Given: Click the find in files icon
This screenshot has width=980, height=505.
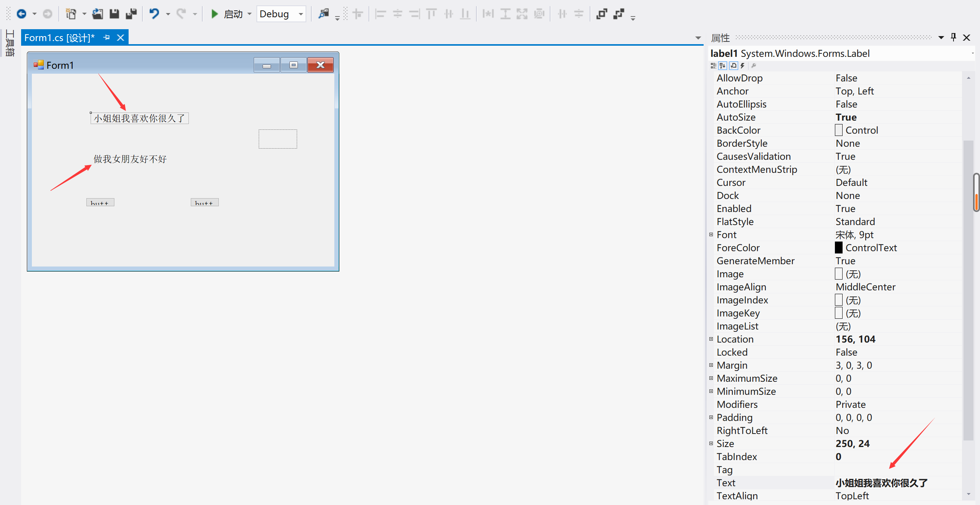Looking at the screenshot, I should [x=324, y=14].
